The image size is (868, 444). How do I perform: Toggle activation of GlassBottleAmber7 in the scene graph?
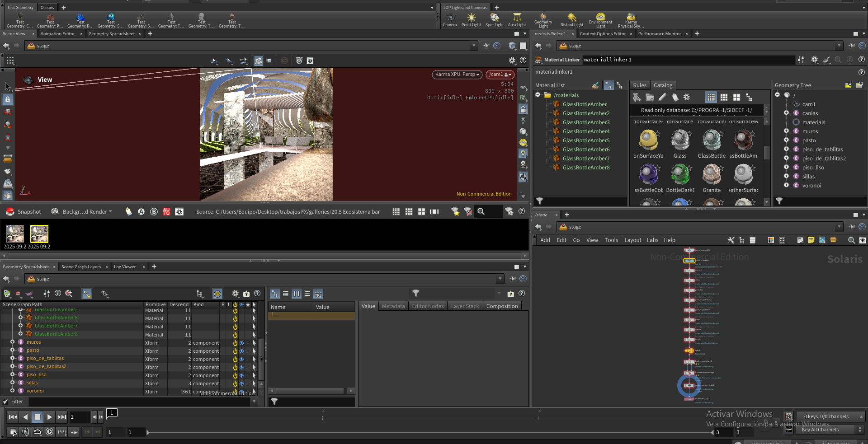[235, 327]
